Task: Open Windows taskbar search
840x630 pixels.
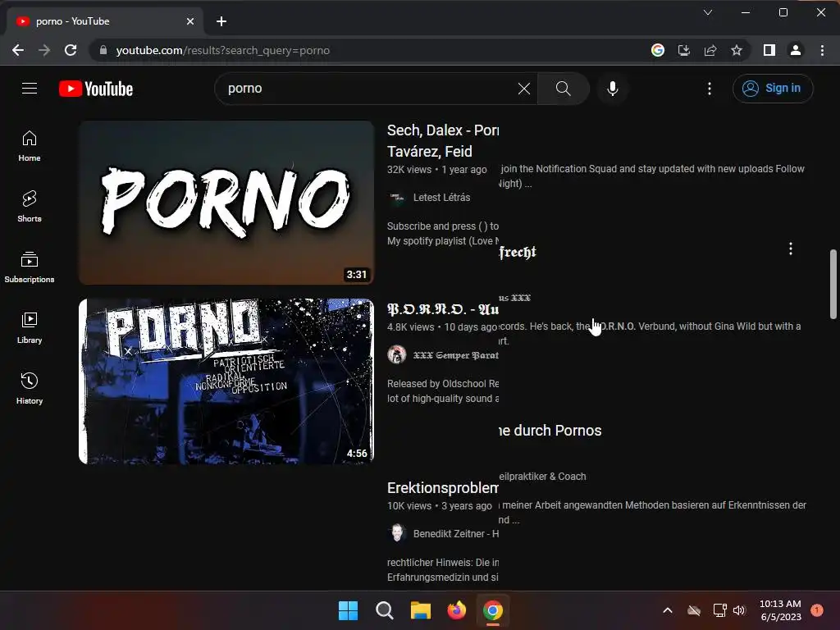Action: click(x=384, y=610)
